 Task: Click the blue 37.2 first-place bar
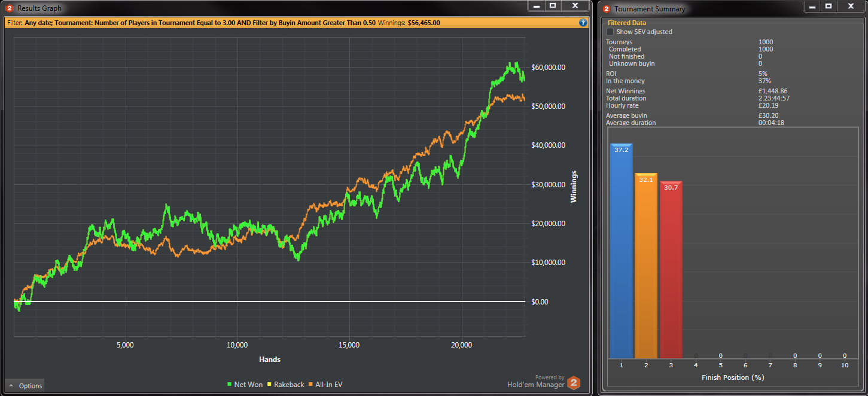(x=621, y=251)
